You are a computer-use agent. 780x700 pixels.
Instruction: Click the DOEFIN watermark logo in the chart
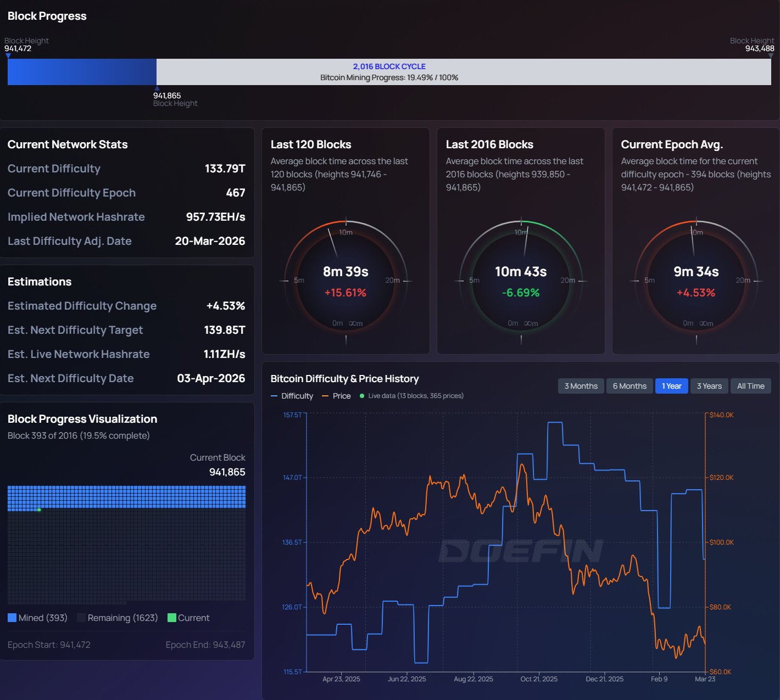[521, 551]
